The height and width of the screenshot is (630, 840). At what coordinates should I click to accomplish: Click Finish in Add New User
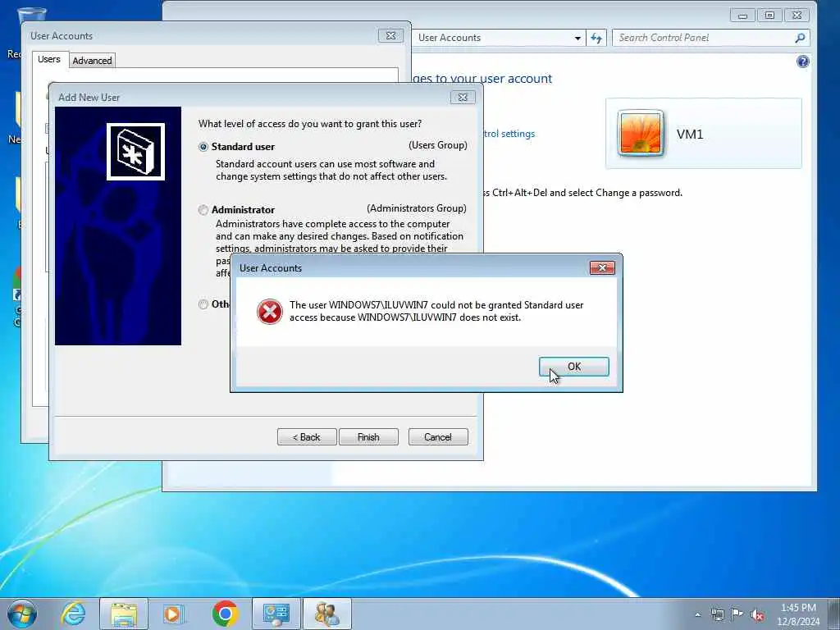click(368, 437)
